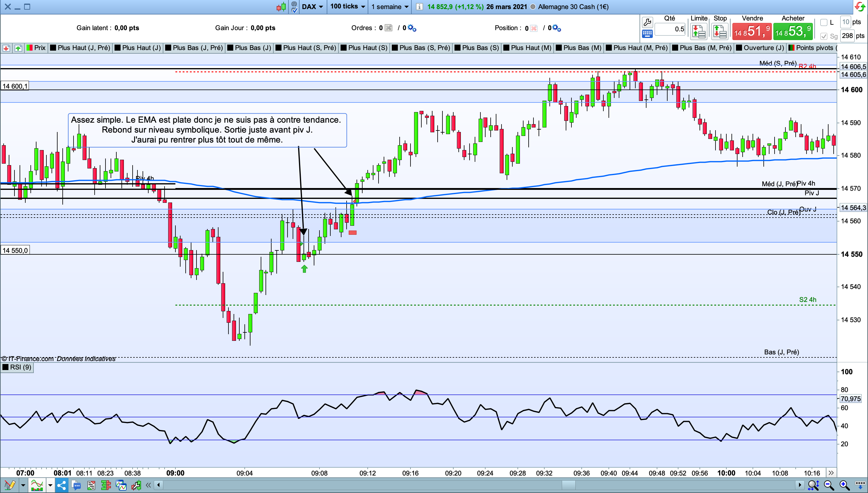Viewport: 868px width, 493px height.
Task: Place a Stop order via its icon
Action: [720, 32]
